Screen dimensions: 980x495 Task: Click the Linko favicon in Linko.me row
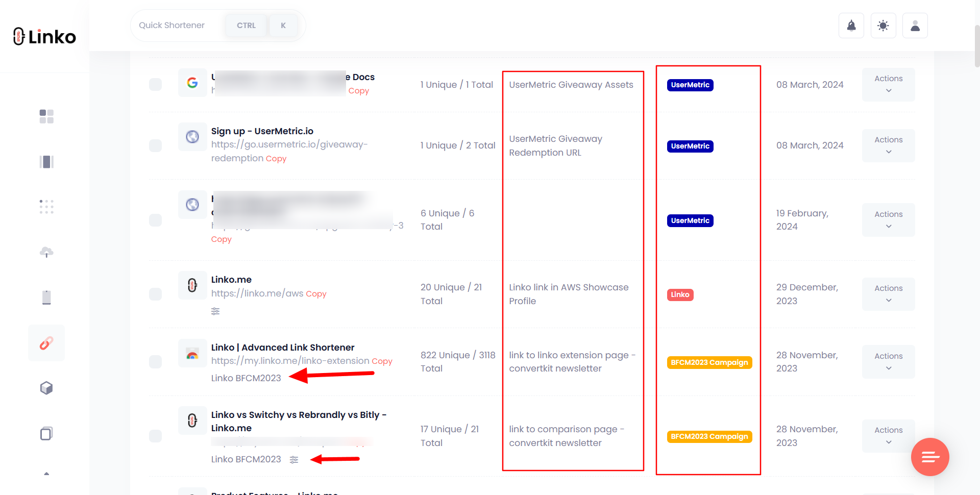[x=192, y=285]
